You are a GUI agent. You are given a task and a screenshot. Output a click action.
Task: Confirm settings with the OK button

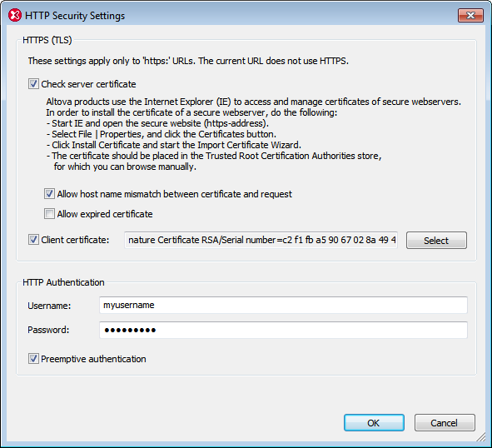click(374, 422)
